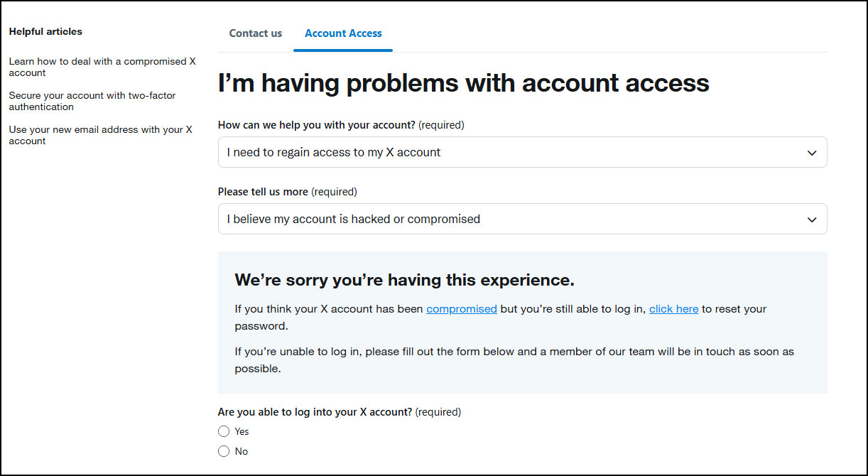Open the new email address article link
Viewport: 868px width, 476px height.
tap(100, 135)
